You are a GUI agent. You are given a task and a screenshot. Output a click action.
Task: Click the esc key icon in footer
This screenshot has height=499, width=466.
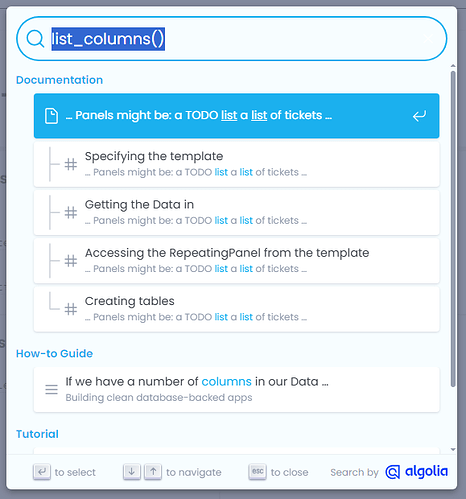click(x=257, y=472)
